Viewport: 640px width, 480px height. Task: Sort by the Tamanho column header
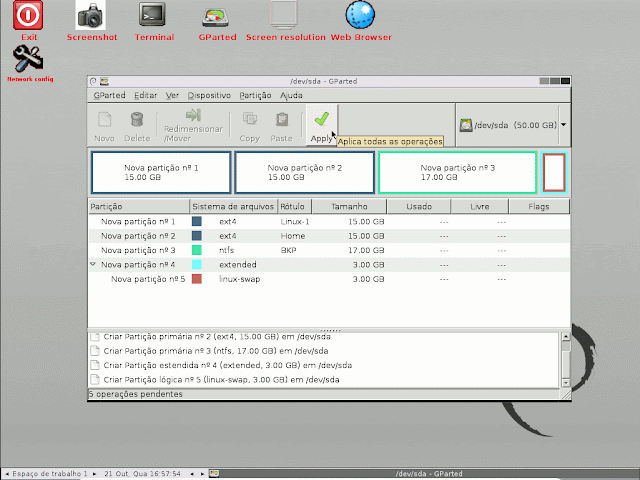point(349,207)
